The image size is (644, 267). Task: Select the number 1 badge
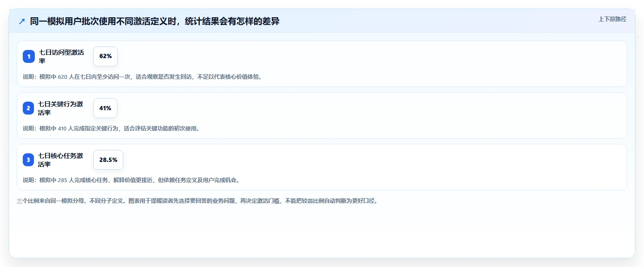(x=29, y=56)
